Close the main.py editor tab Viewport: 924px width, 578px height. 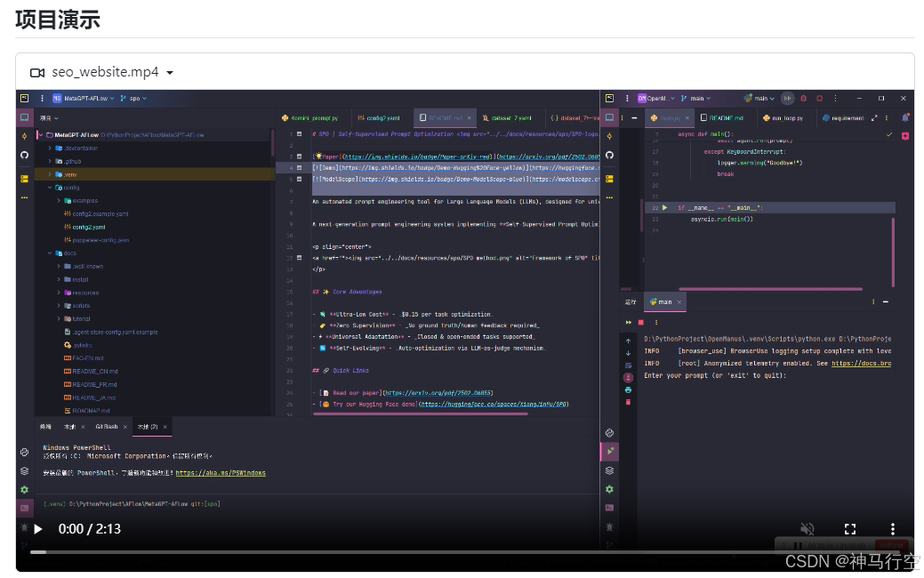[x=687, y=118]
